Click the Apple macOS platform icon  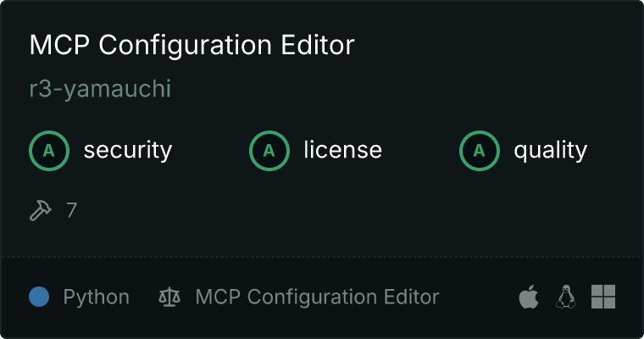click(529, 297)
